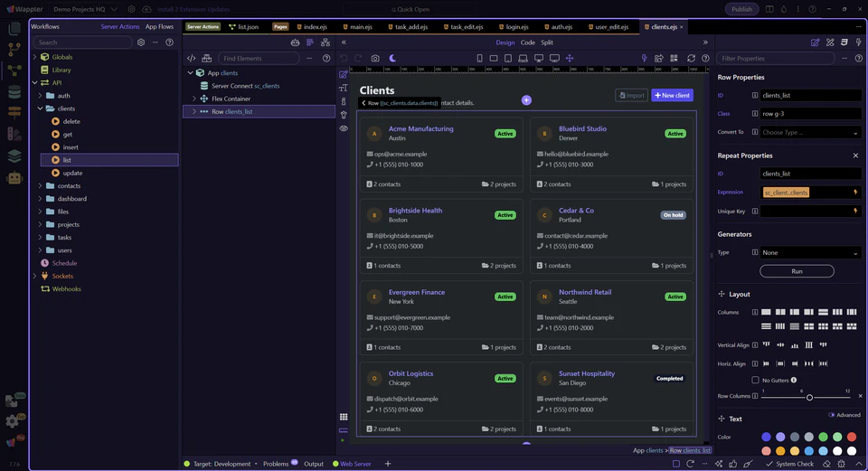
Task: Select the single full-width column layout icon
Action: pos(766,312)
